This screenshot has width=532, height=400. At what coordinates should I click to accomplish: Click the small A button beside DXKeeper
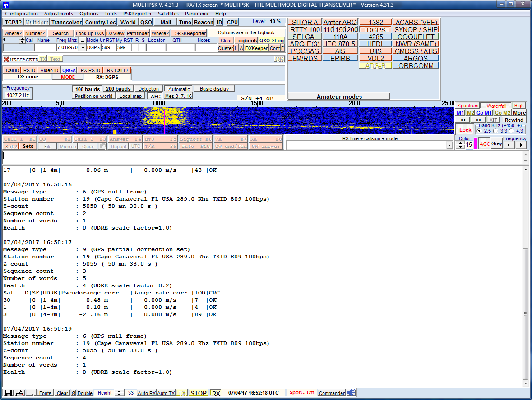[x=241, y=48]
